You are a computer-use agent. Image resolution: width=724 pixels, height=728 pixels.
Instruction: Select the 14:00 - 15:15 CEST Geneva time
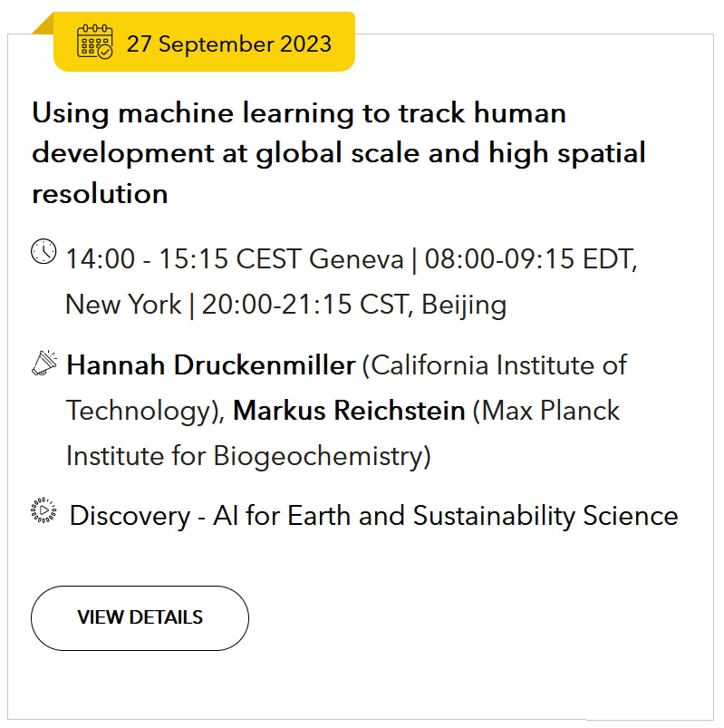(x=235, y=258)
